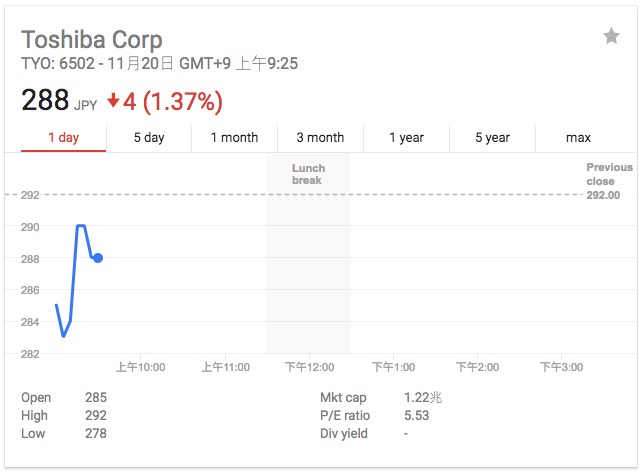
Task: View the 1 year chart
Action: click(406, 138)
